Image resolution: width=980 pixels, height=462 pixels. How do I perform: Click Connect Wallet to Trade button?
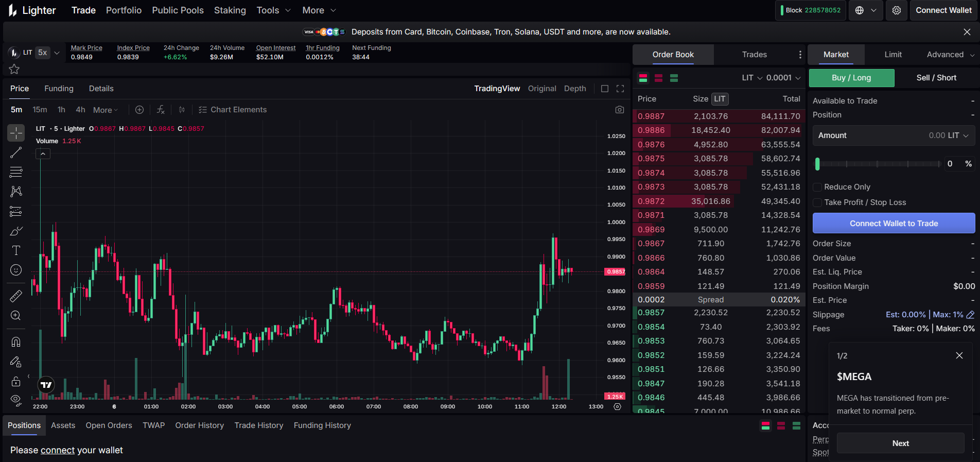coord(894,224)
